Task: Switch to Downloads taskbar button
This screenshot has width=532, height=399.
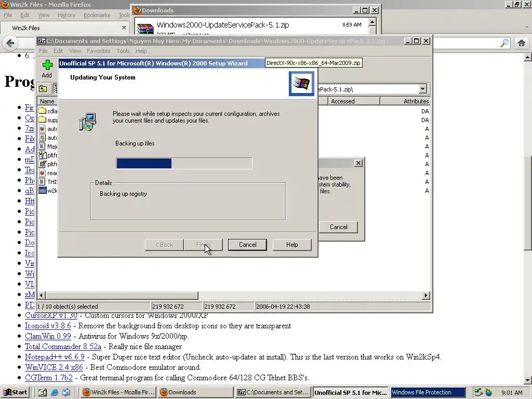Action: coord(196,392)
